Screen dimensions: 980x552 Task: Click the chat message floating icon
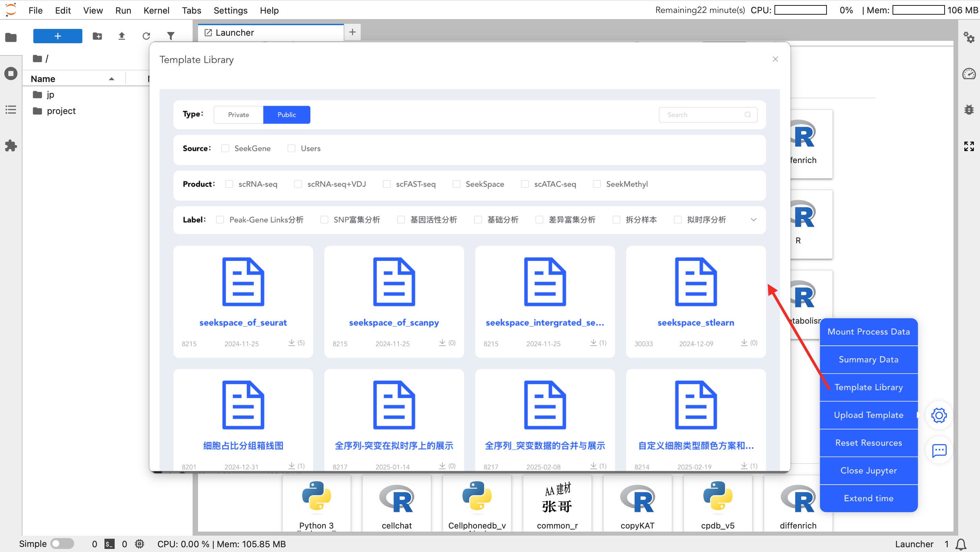pyautogui.click(x=939, y=451)
